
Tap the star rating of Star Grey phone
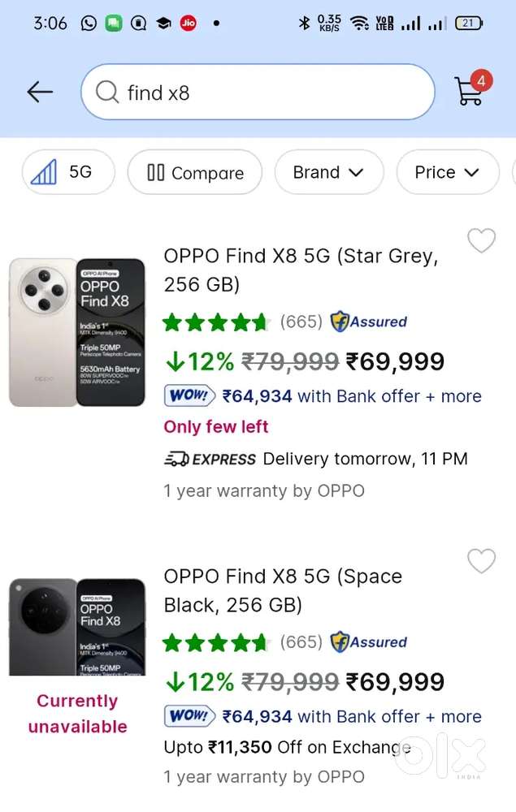pyautogui.click(x=215, y=322)
